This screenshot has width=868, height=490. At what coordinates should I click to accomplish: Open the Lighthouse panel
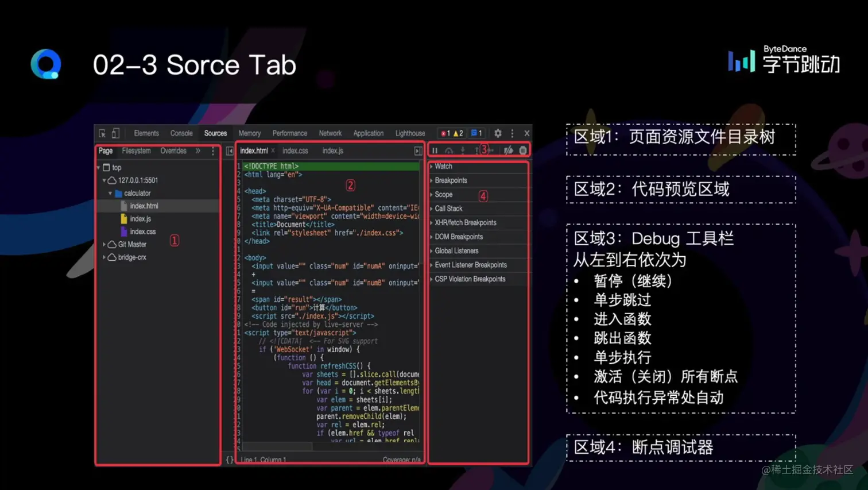[410, 133]
